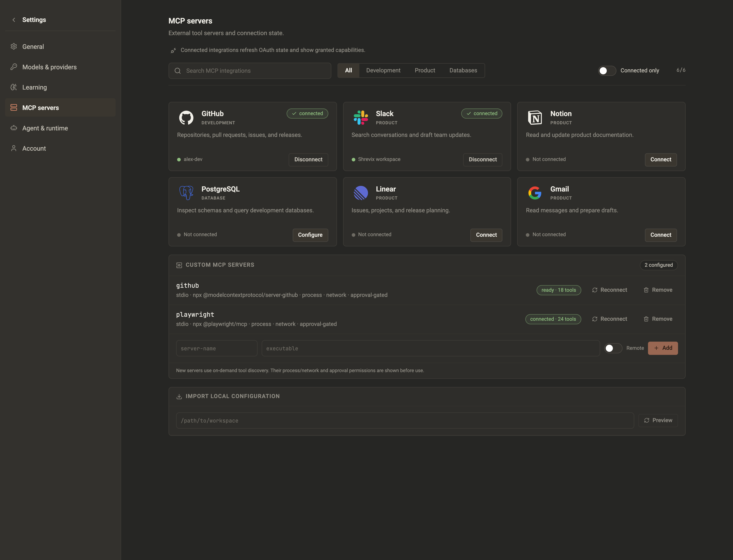
Task: Click the Import Local Configuration download icon
Action: click(179, 397)
